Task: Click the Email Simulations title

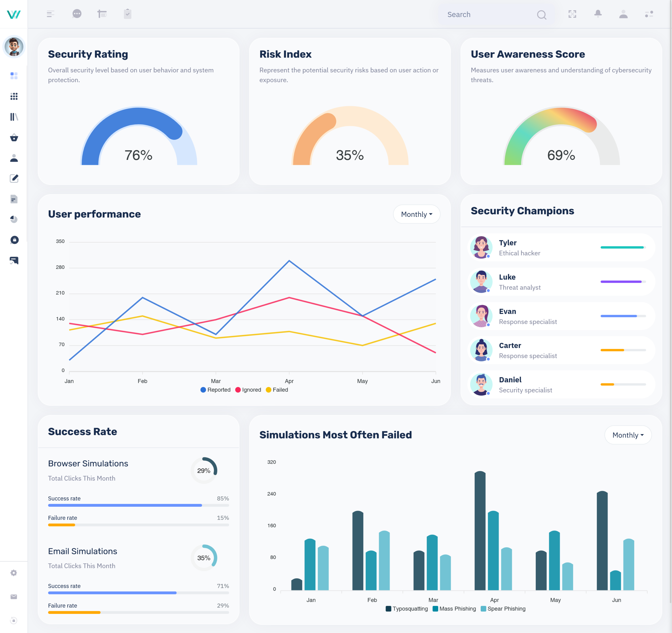Action: (82, 551)
